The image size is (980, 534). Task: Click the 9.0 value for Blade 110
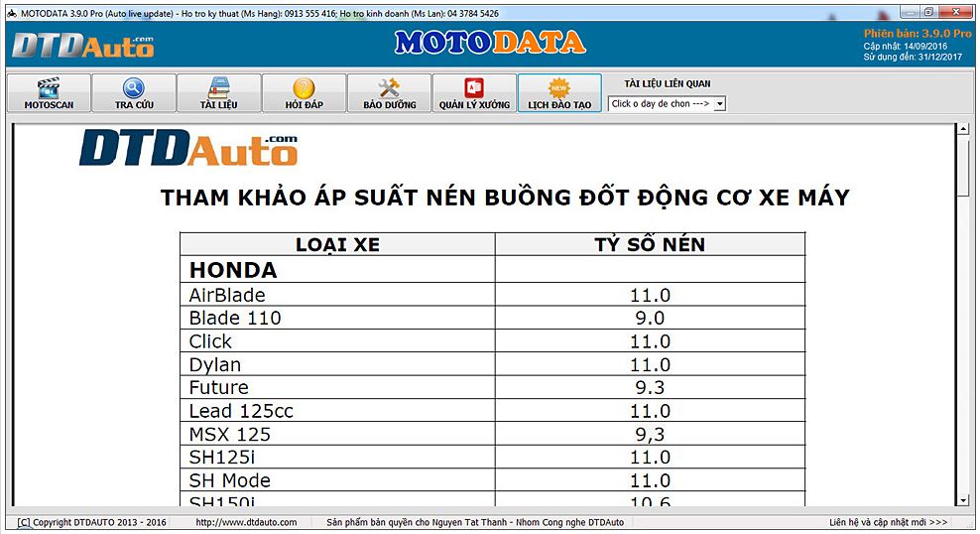[650, 319]
